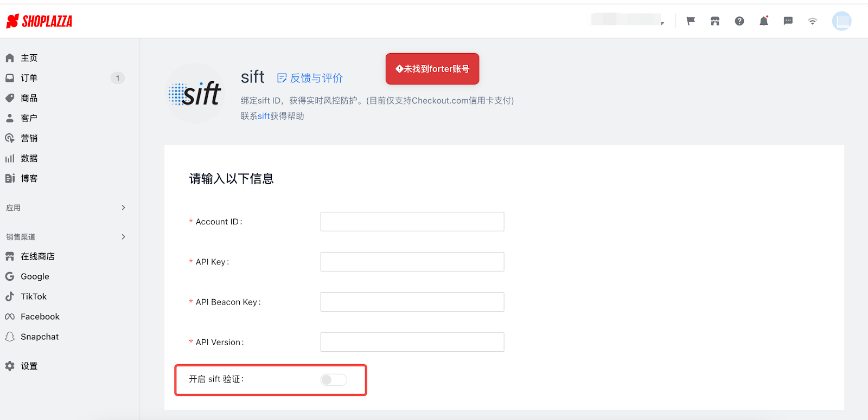
Task: Enable the 开启 sift 验证 toggle
Action: [334, 380]
